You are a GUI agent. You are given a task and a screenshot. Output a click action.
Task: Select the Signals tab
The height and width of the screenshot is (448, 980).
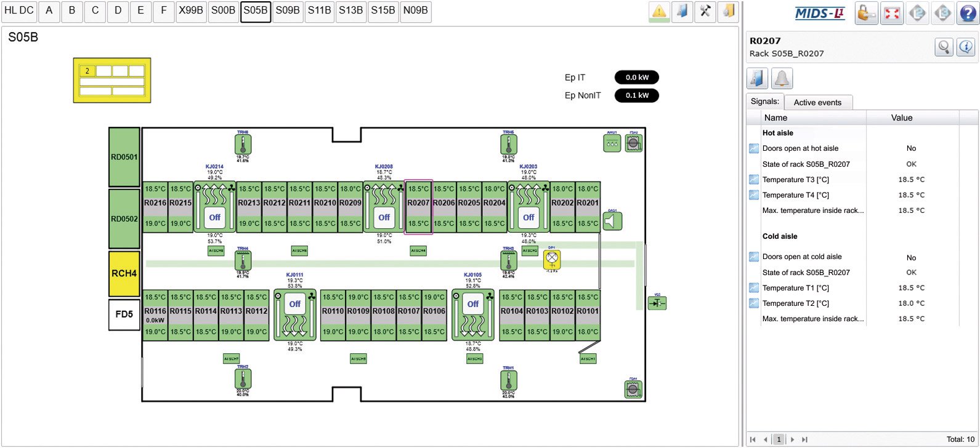coord(765,102)
